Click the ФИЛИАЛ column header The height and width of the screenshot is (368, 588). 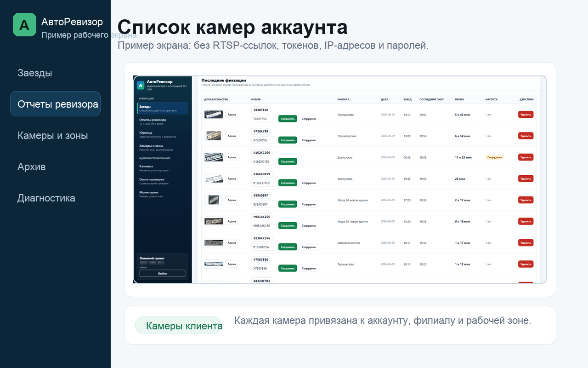coord(343,99)
